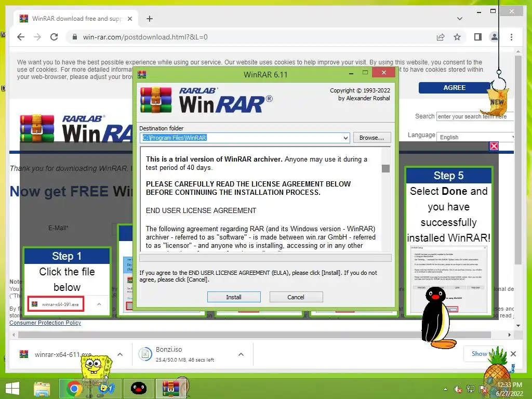532x399 pixels.
Task: Click the Pingu app taskbar icon
Action: click(x=139, y=389)
